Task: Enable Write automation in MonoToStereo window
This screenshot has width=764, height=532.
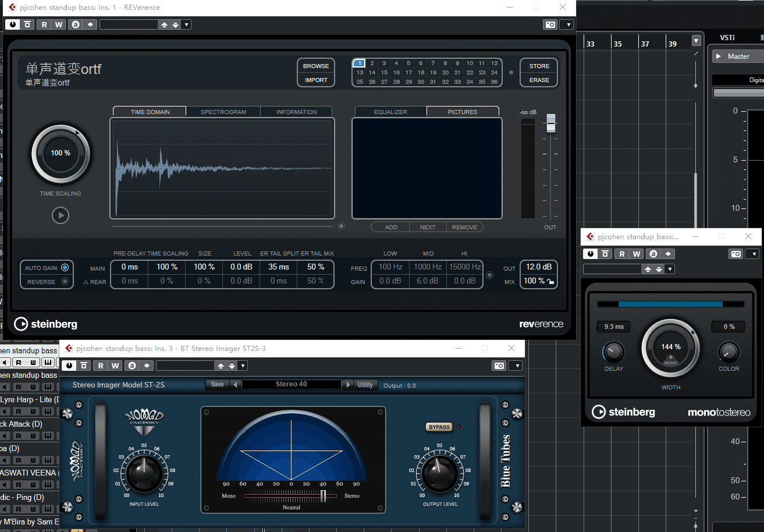Action: pos(637,254)
